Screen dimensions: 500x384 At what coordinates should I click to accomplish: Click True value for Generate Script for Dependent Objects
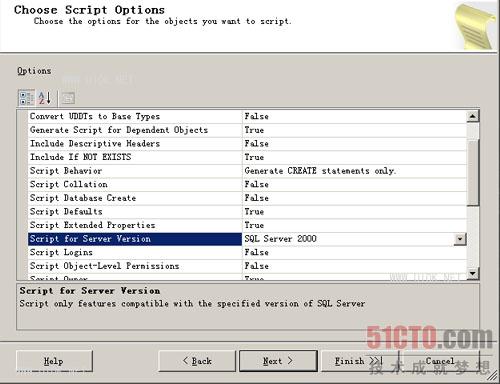click(355, 130)
